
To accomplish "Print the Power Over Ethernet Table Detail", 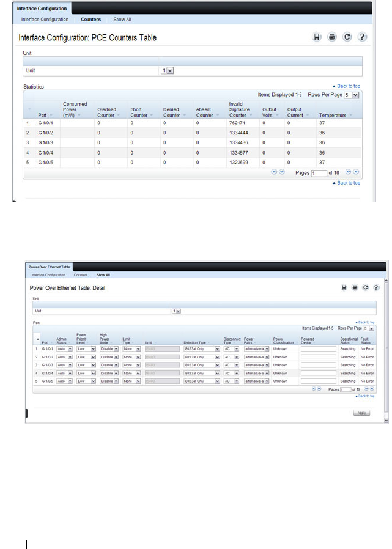I will [x=355, y=287].
